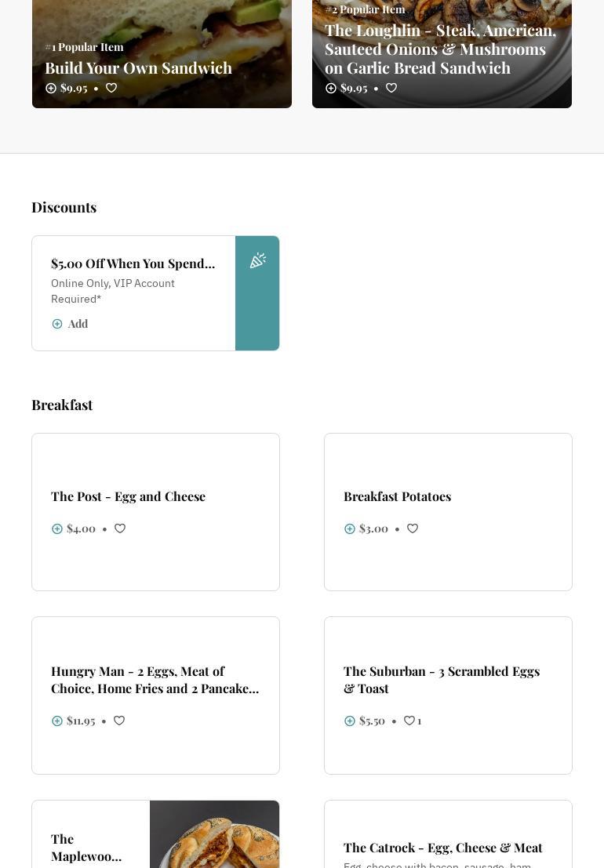
Task: Click the Add discount button text
Action: point(78,324)
